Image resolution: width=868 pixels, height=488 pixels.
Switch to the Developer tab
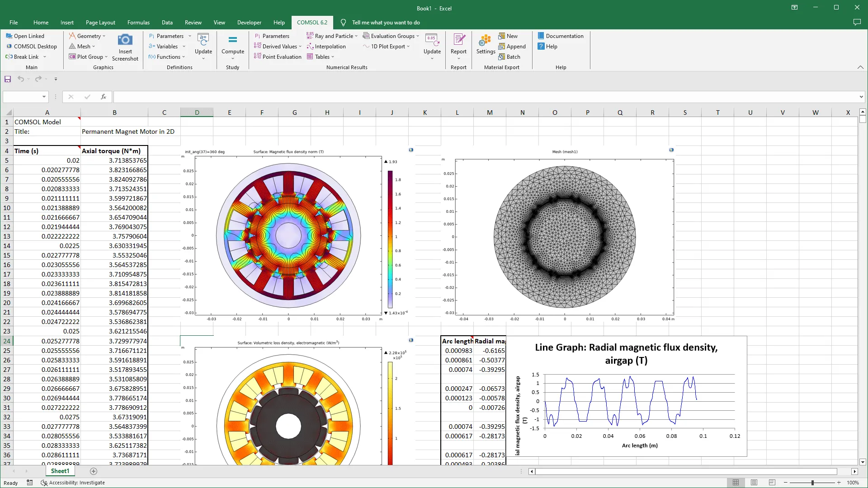click(x=249, y=23)
